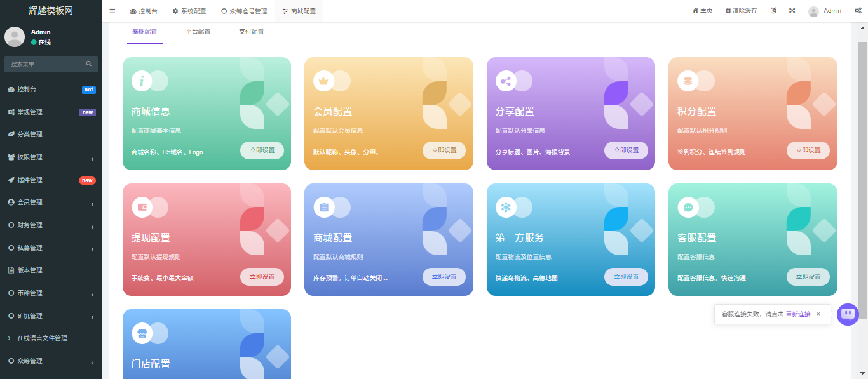The width and height of the screenshot is (868, 379).
Task: Expand the 财务管理 sidebar menu
Action: click(x=51, y=225)
